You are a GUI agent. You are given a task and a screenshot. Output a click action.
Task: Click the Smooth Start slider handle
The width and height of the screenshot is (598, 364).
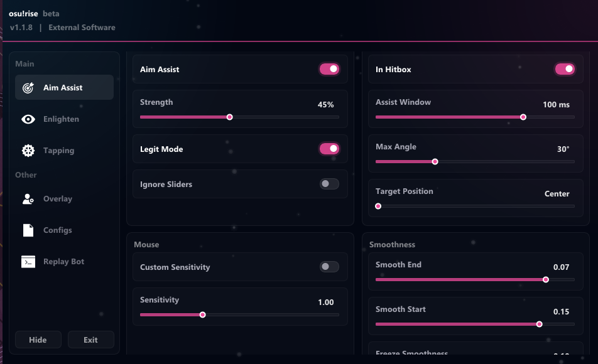coord(539,324)
